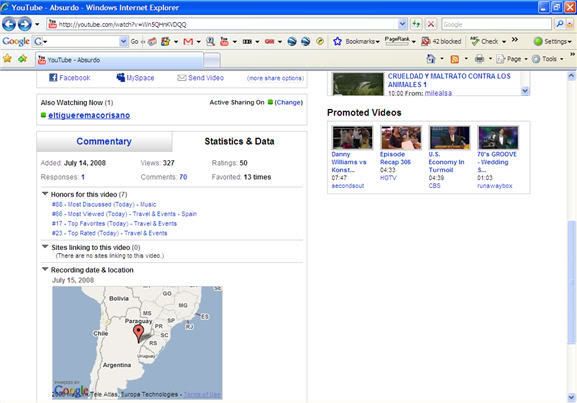Refresh the page with the green arrows icon
The width and height of the screenshot is (577, 403).
click(x=416, y=25)
